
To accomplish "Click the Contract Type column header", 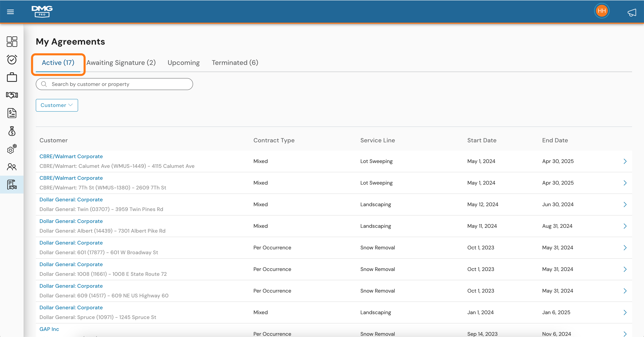I will [274, 140].
